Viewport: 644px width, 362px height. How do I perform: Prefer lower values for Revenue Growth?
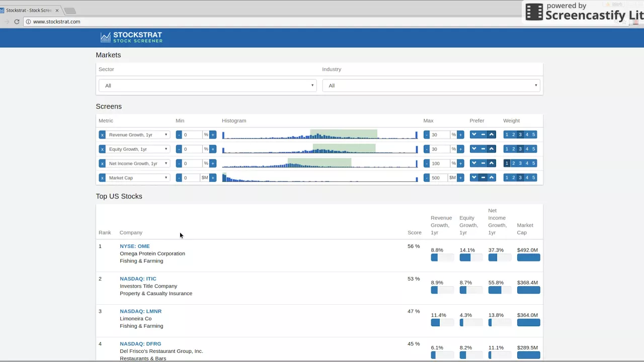pyautogui.click(x=474, y=134)
